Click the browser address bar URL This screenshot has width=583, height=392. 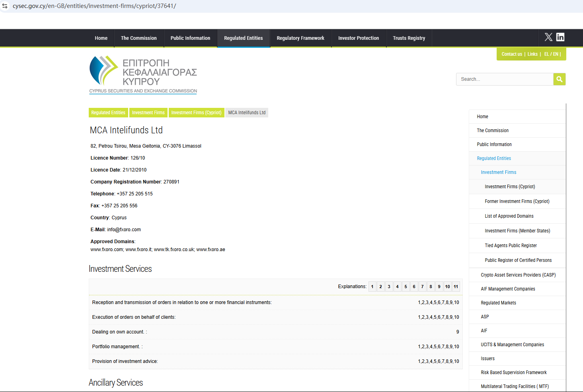coord(94,6)
